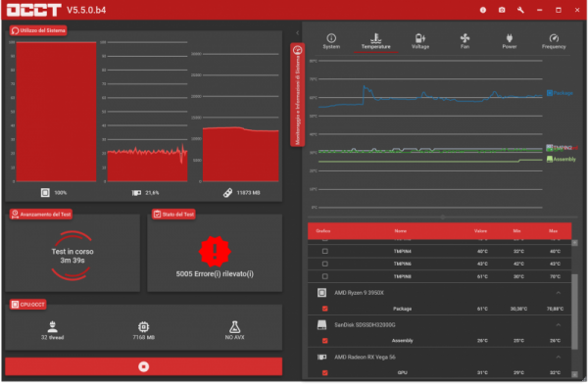Image resolution: width=588 pixels, height=386 pixels.
Task: Click the 'Test in corso 3m 39s' progress indicator
Action: click(x=73, y=256)
